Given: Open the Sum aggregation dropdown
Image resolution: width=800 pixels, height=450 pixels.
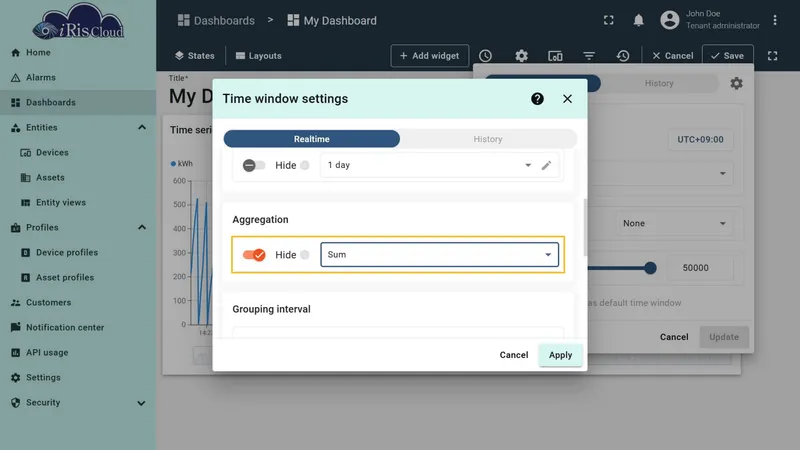Looking at the screenshot, I should (x=439, y=255).
